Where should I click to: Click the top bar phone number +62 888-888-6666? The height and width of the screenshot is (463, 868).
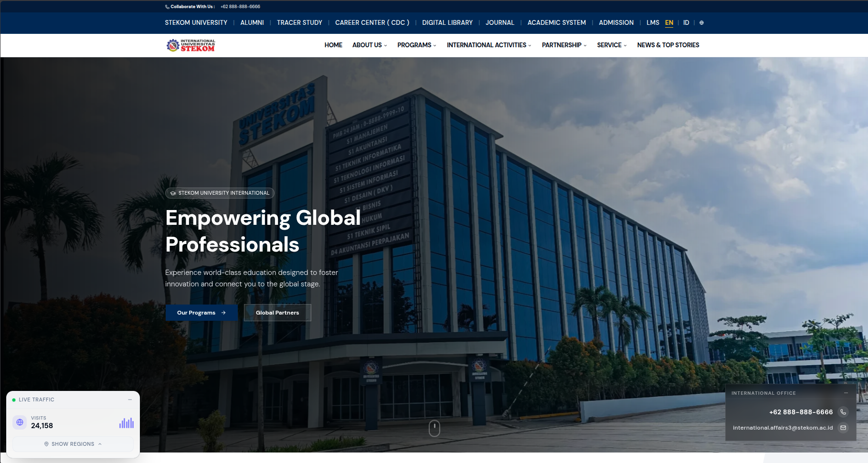(240, 7)
